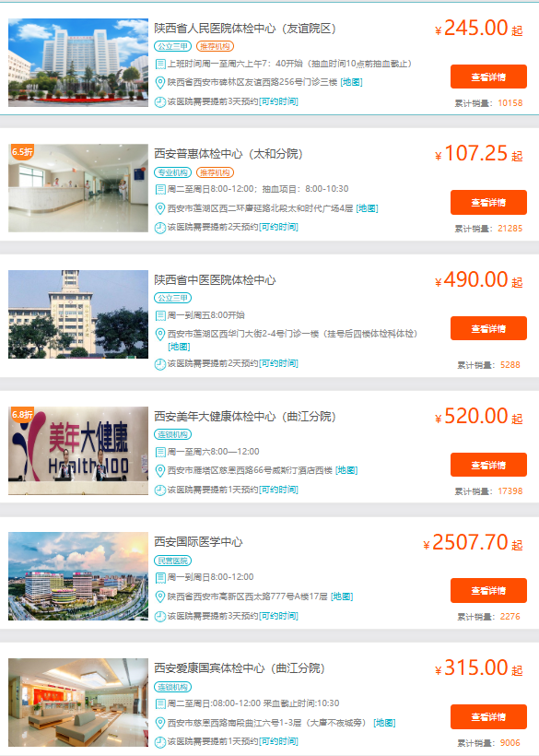Click location pin icon for 陕西省人民医院体检中心
The width and height of the screenshot is (539, 756).
(160, 82)
